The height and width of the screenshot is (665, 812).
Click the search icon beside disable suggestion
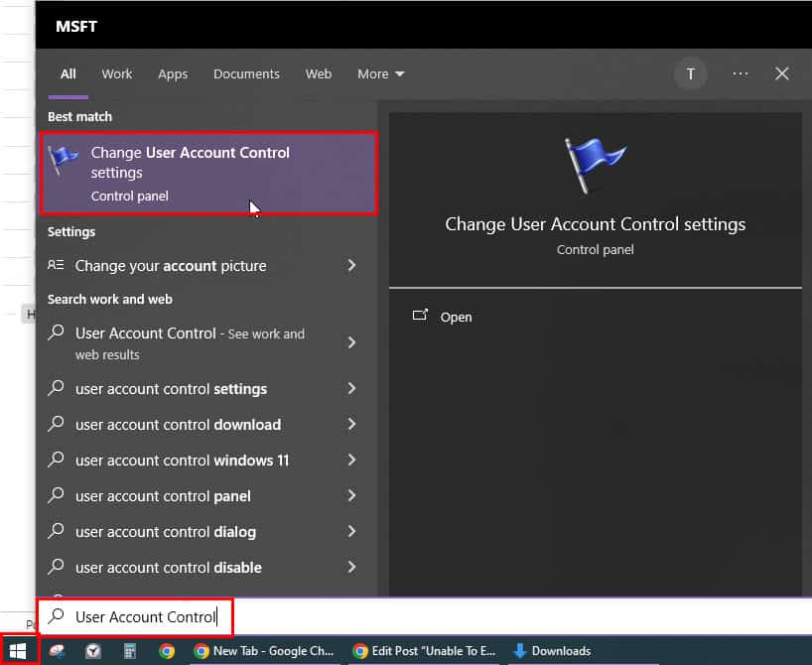pyautogui.click(x=56, y=567)
